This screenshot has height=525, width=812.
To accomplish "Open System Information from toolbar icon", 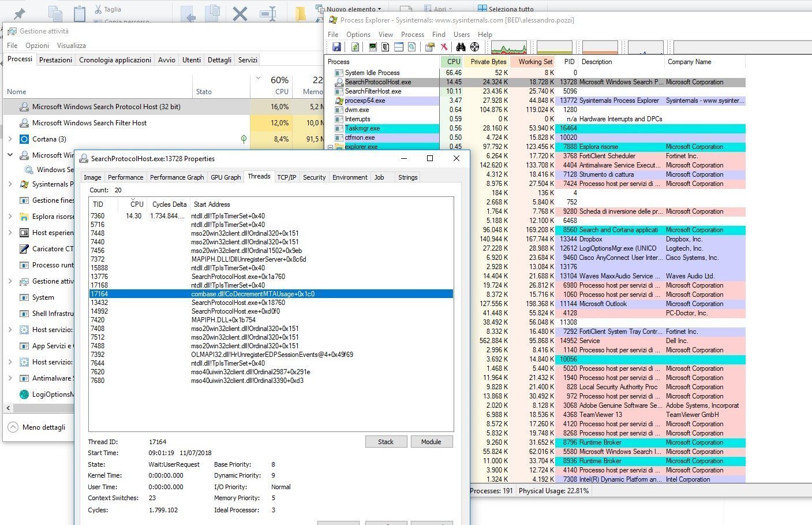I will [373, 47].
